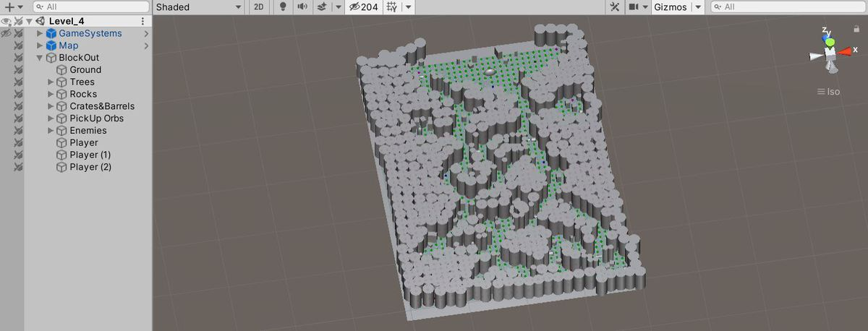The image size is (868, 331).
Task: Expand the PickUp Orbs foldout
Action: (51, 119)
